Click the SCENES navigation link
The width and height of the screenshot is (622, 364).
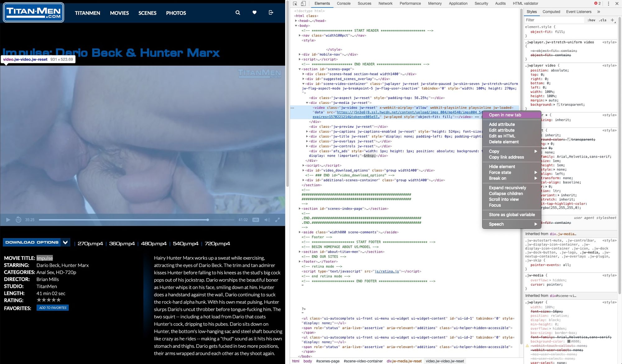click(x=147, y=13)
